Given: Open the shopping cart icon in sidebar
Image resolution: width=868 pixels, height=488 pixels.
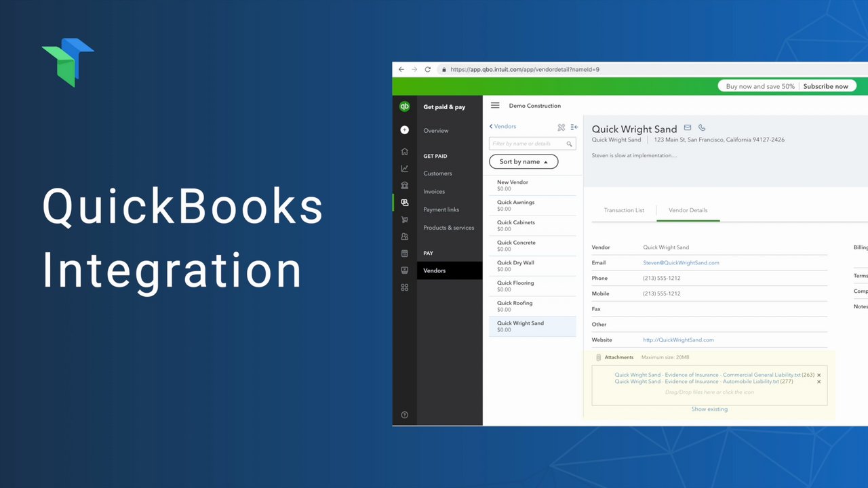Looking at the screenshot, I should coord(404,220).
